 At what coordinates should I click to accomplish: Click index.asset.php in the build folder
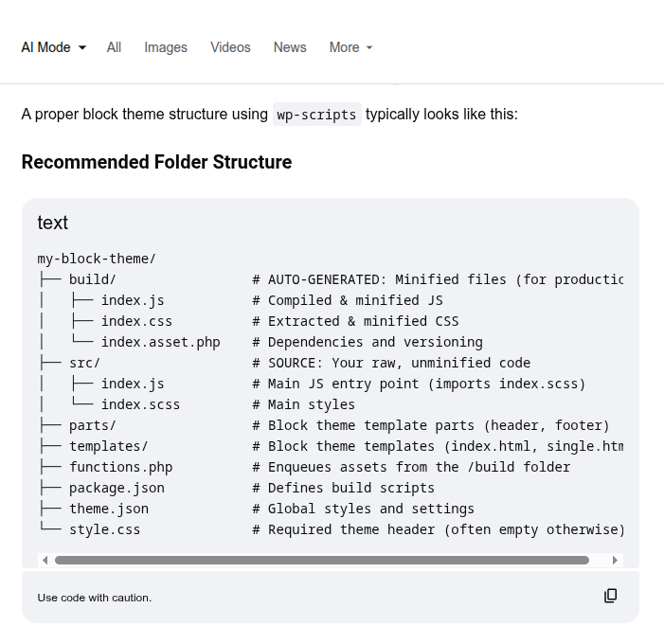tap(160, 342)
